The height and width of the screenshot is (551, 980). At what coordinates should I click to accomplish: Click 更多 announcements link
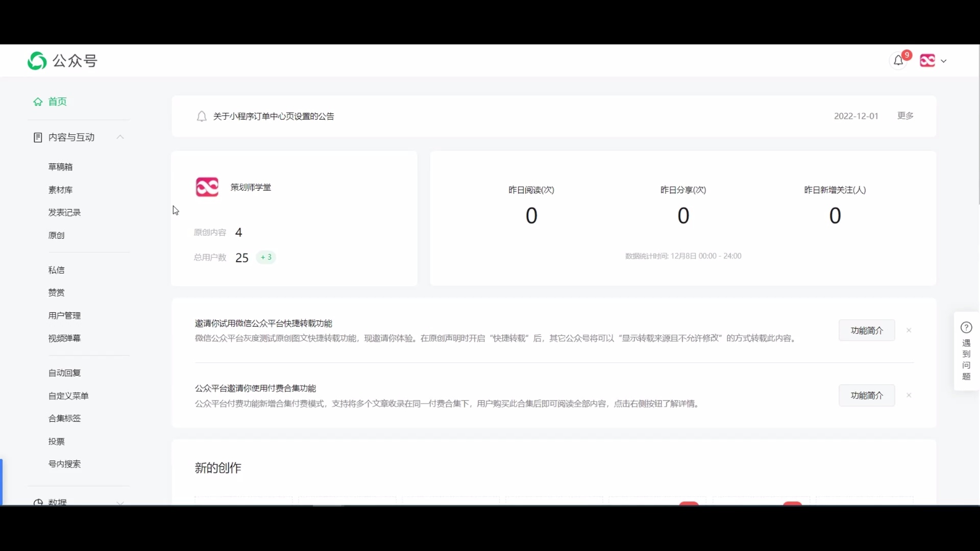pyautogui.click(x=905, y=116)
